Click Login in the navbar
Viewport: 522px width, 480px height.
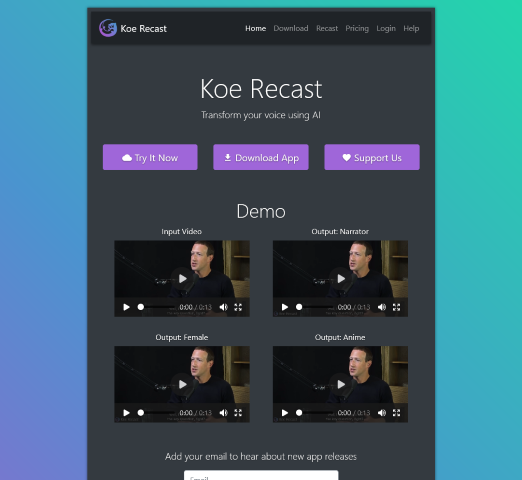386,28
